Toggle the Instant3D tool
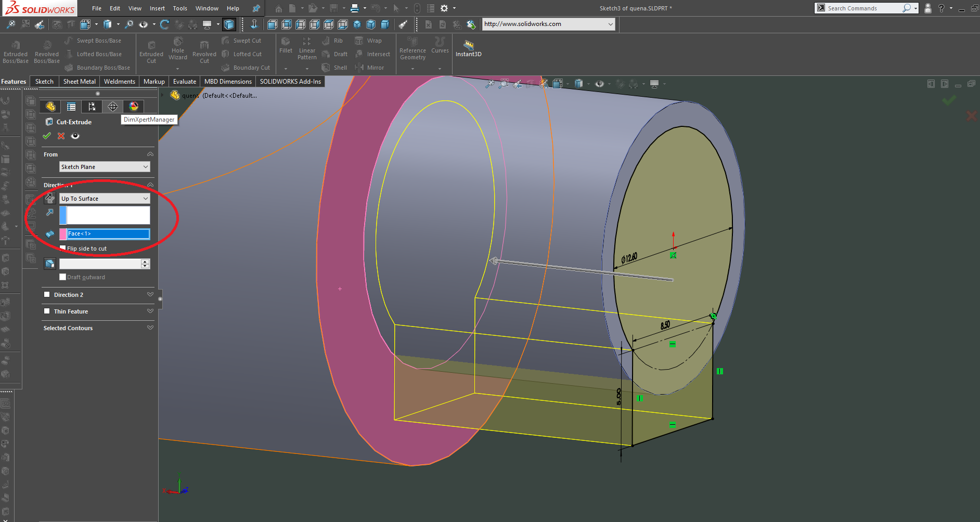Image resolution: width=980 pixels, height=522 pixels. click(x=469, y=48)
